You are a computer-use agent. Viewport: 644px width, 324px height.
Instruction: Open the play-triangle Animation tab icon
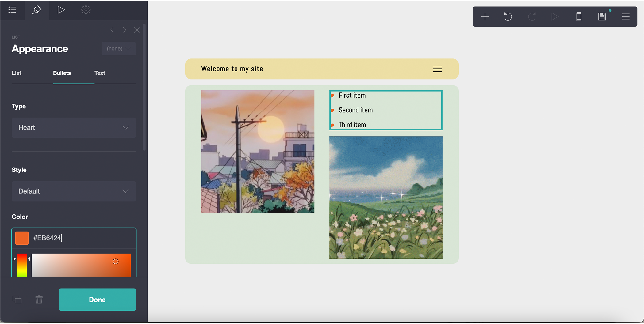click(x=61, y=10)
